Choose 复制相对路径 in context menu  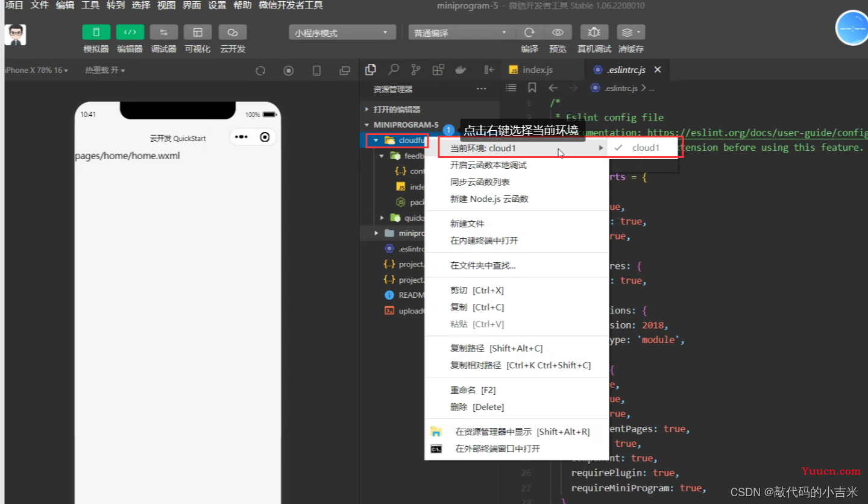click(x=517, y=365)
